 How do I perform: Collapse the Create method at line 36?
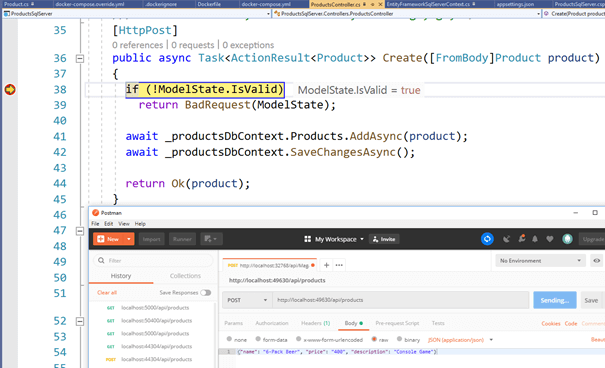click(x=80, y=59)
